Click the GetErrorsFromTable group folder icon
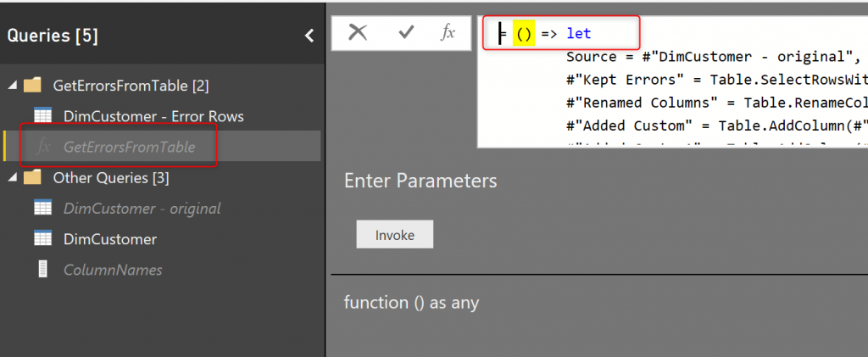 [x=32, y=86]
